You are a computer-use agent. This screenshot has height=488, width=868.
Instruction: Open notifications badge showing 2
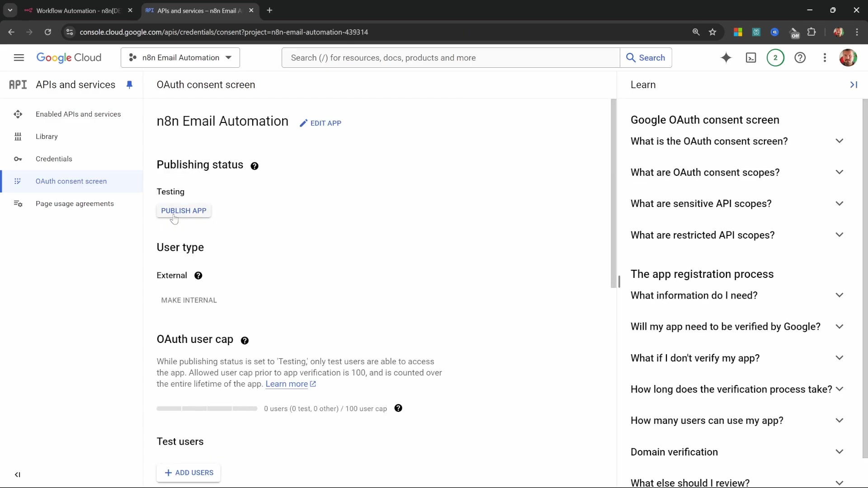[x=775, y=57]
